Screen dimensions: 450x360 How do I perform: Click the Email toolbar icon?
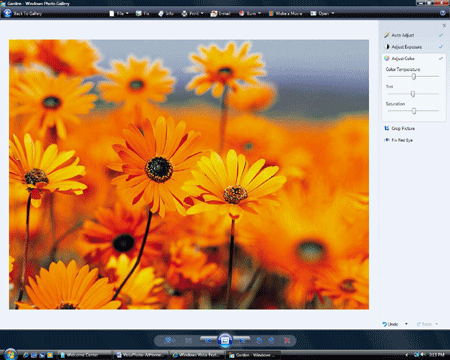point(214,13)
